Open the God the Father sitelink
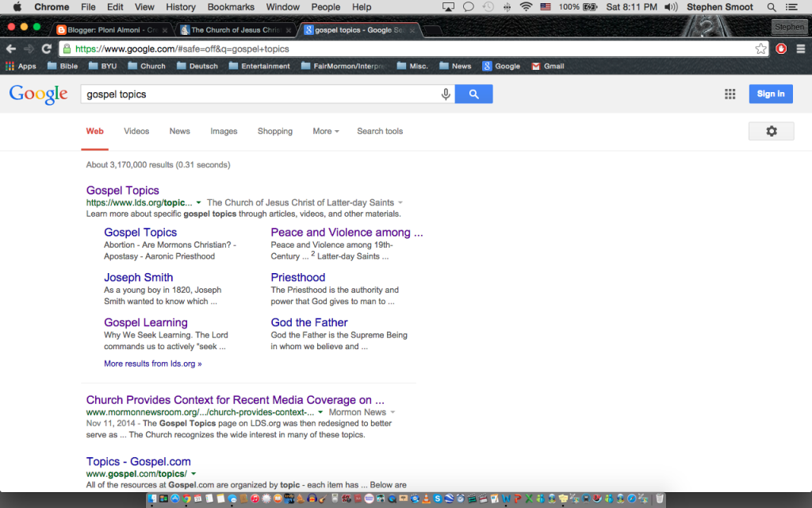Viewport: 812px width, 508px height. (309, 322)
